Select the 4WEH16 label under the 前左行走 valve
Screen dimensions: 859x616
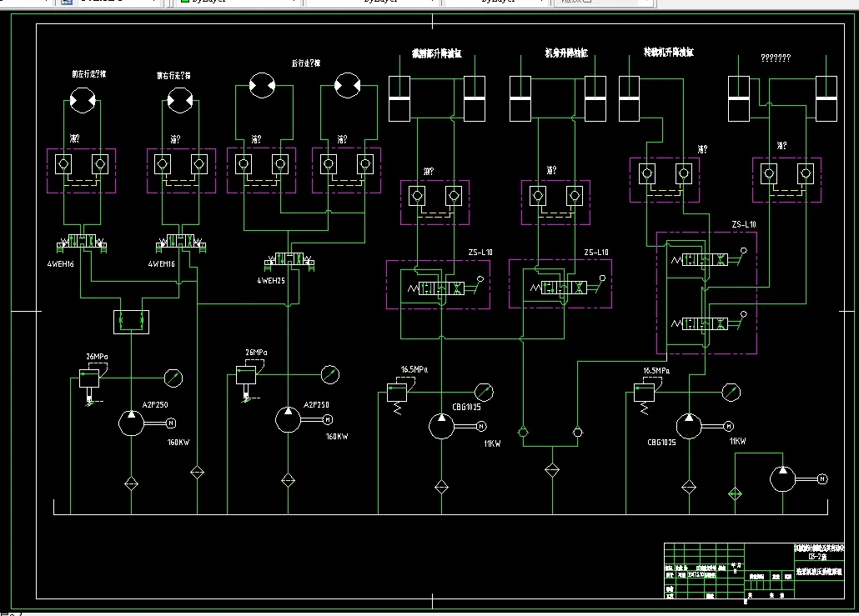coord(61,264)
